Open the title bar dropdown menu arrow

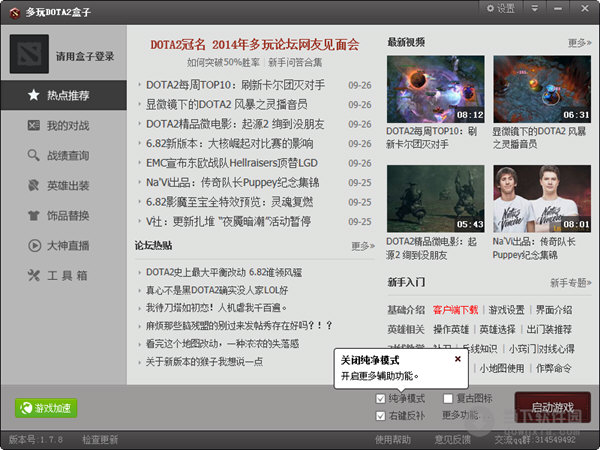[535, 8]
